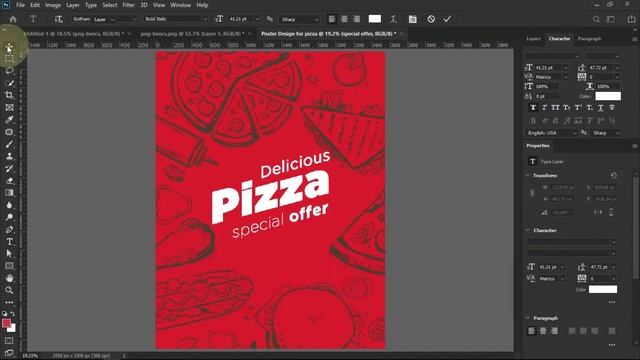
Task: Toggle text orientation in options bar
Action: 58,19
